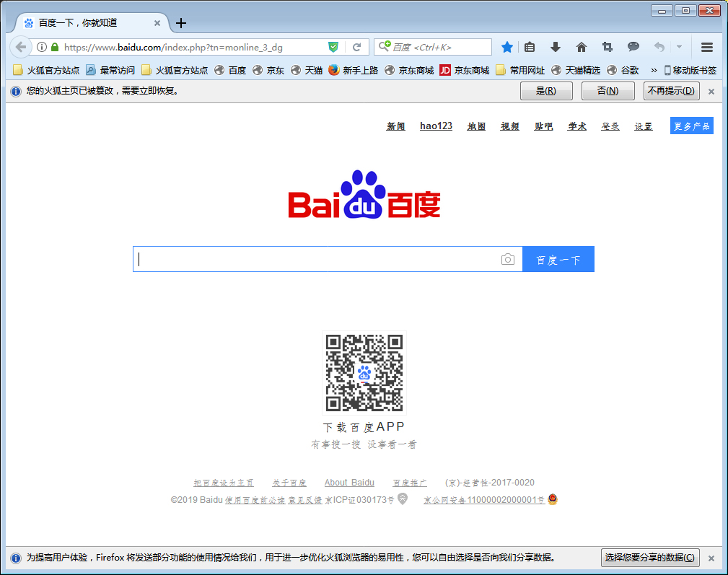Viewport: 728px width, 575px height.
Task: Open the screenshot crop tool icon
Action: pos(607,47)
